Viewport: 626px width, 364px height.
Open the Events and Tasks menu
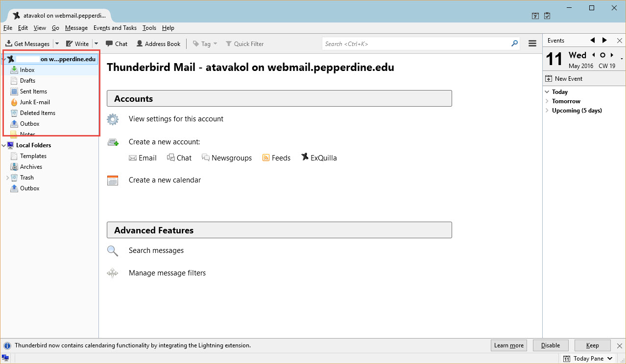pyautogui.click(x=115, y=28)
